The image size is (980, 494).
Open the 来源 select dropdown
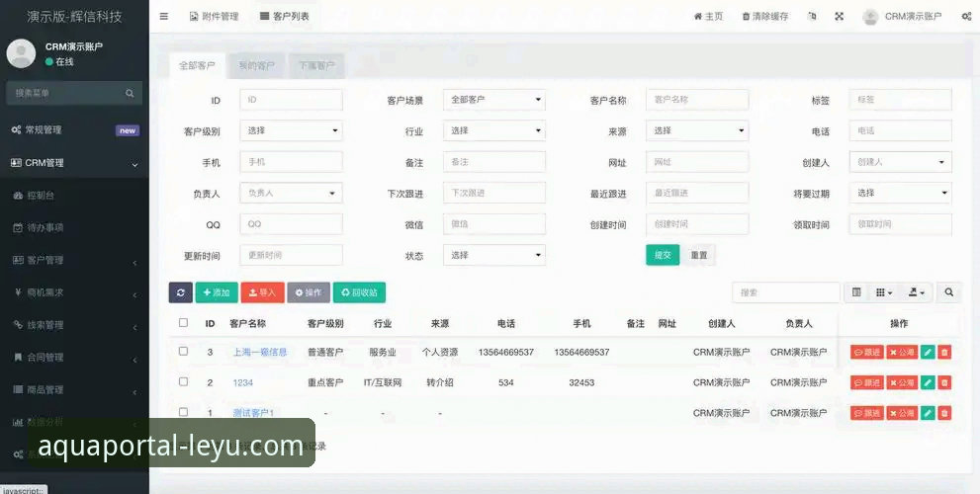697,131
